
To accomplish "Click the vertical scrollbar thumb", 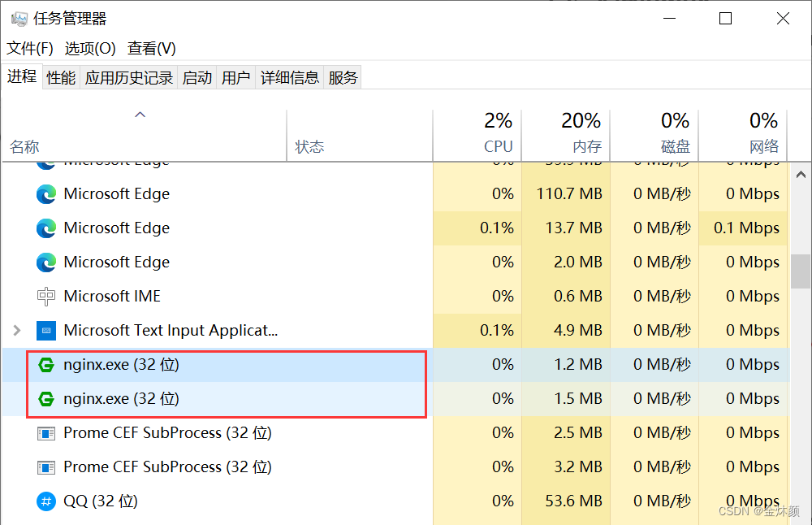I will (801, 271).
